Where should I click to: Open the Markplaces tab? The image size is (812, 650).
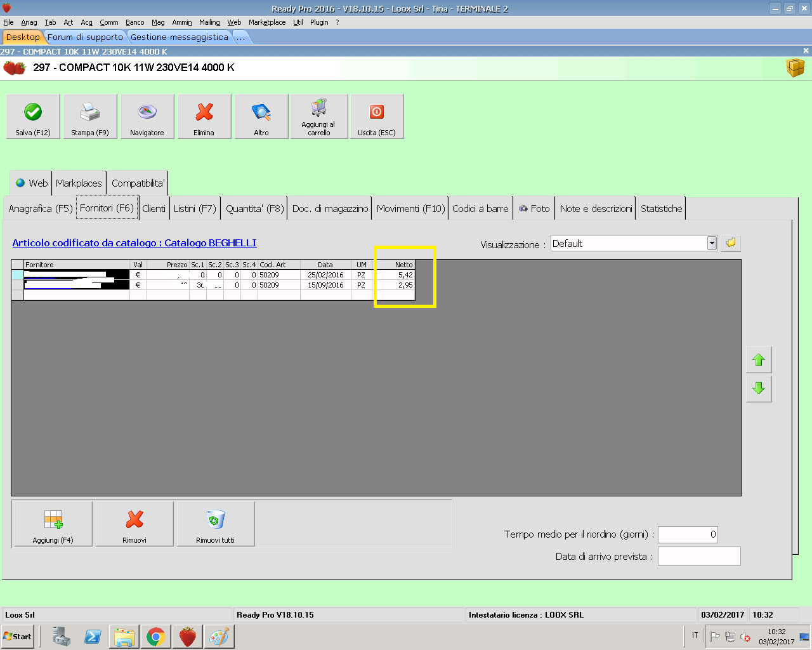click(x=79, y=183)
